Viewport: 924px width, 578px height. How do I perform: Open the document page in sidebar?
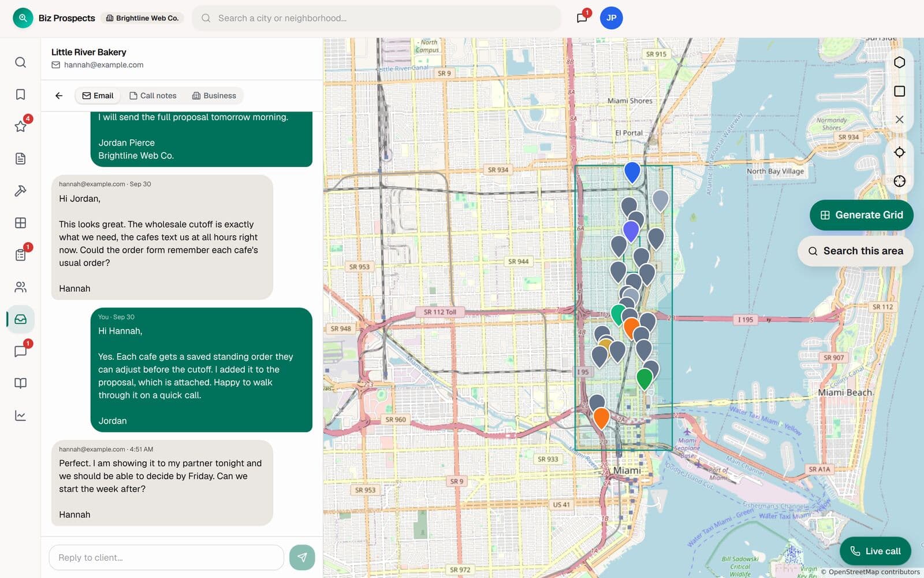pyautogui.click(x=20, y=158)
